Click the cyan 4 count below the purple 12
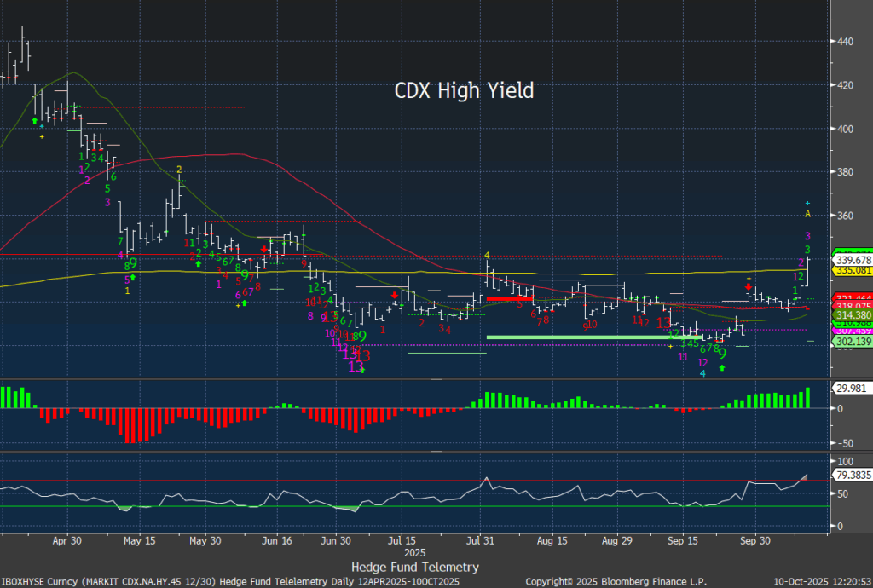 (702, 373)
